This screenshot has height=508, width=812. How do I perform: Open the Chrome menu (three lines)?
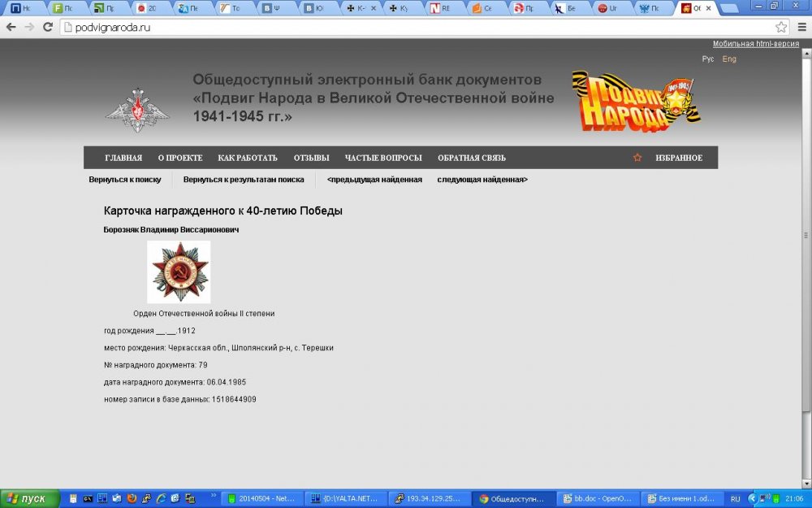tap(803, 27)
